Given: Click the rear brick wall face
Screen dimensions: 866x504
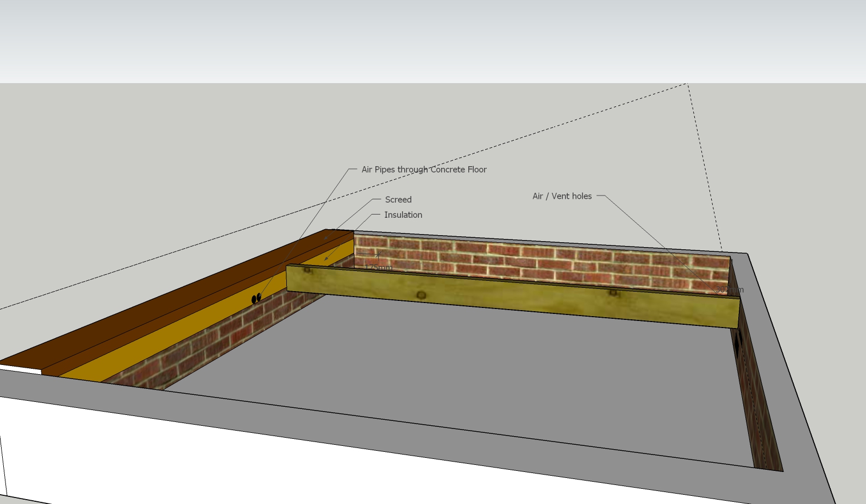Looking at the screenshot, I should point(543,261).
